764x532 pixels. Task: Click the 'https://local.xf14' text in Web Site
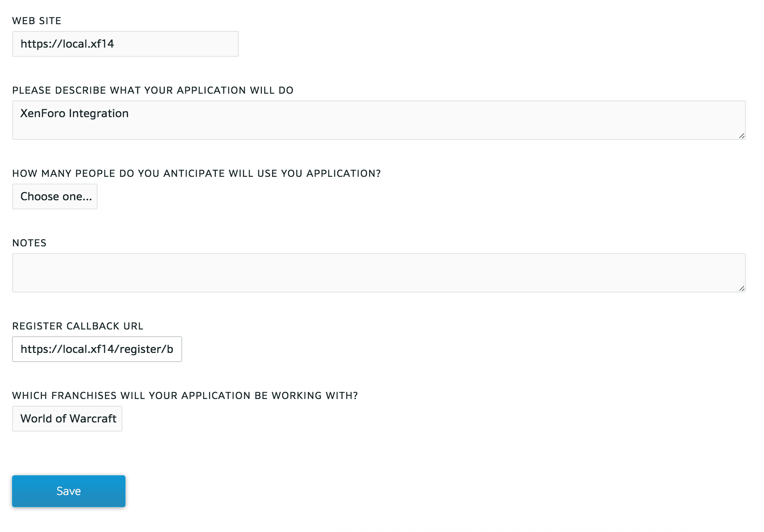67,44
